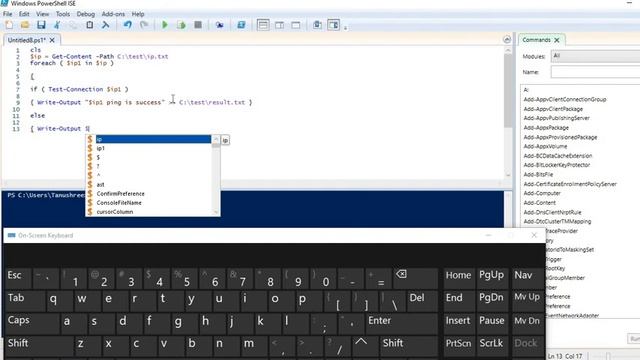Close the Commands add-on tab

tap(557, 40)
